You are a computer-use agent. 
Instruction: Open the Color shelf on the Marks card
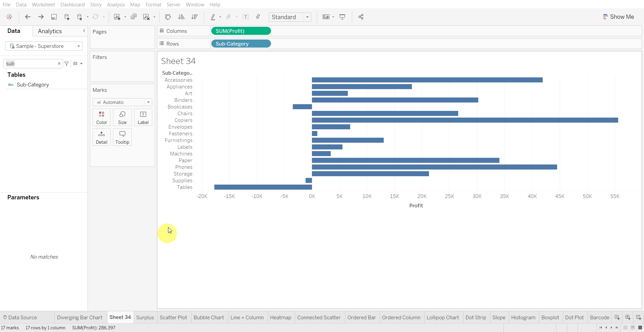[101, 117]
